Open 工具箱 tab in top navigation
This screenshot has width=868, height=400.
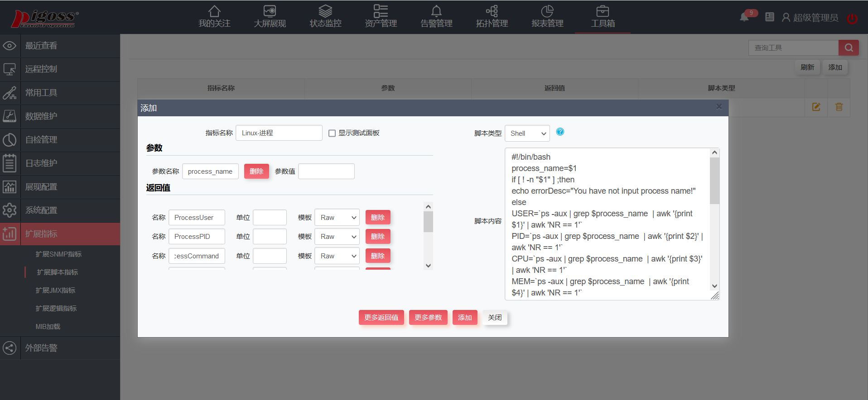[x=603, y=17]
